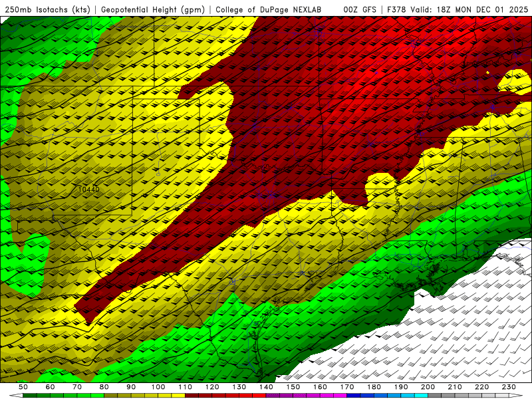Pick the dark gray swatch just after 200

pyautogui.click(x=435, y=396)
